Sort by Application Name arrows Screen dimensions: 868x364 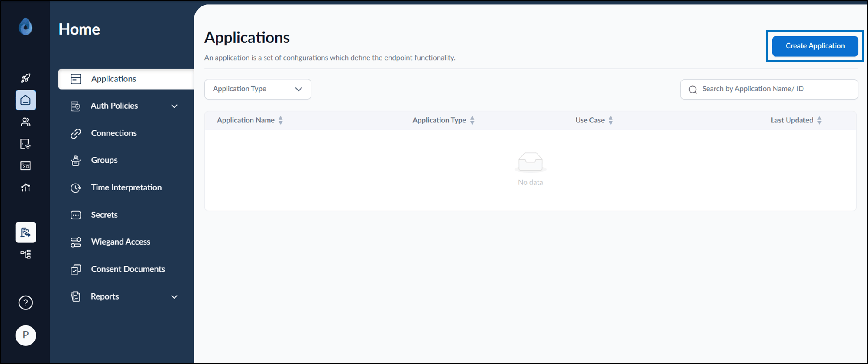281,120
